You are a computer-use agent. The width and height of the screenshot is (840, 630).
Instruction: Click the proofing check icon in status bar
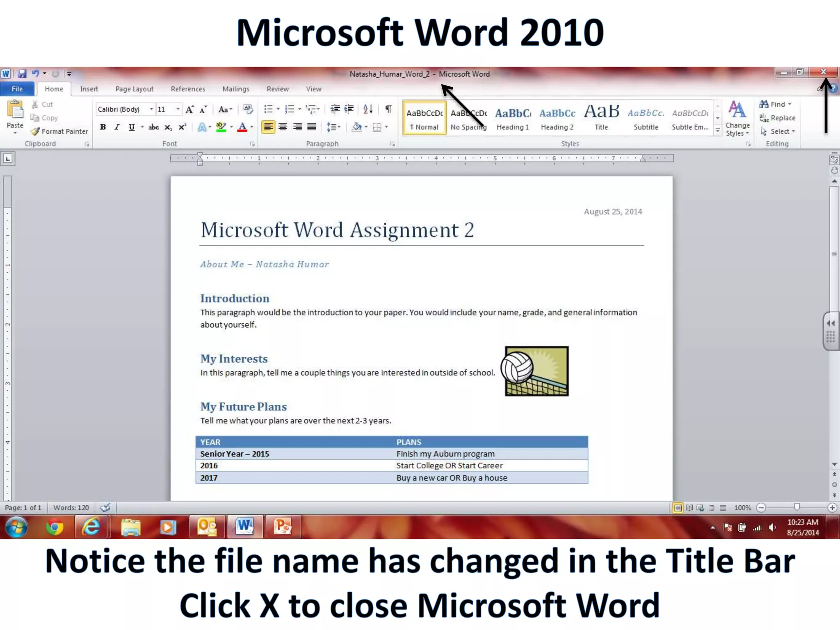click(105, 508)
